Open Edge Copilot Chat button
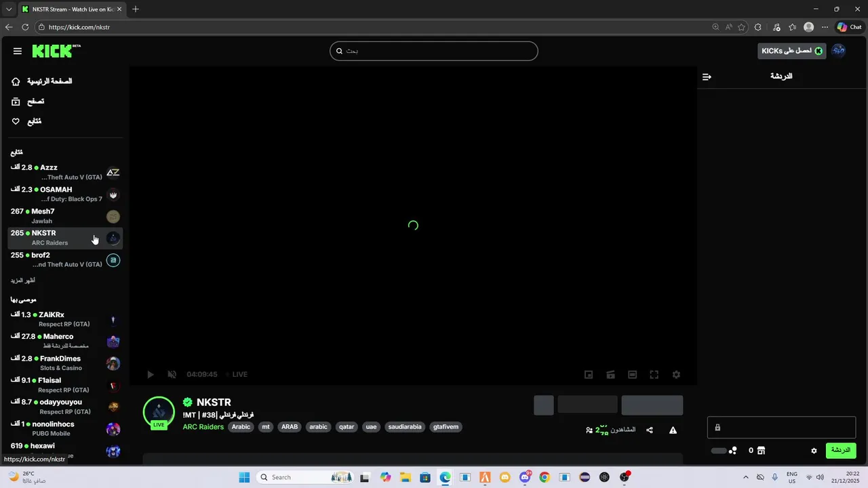 pyautogui.click(x=849, y=27)
